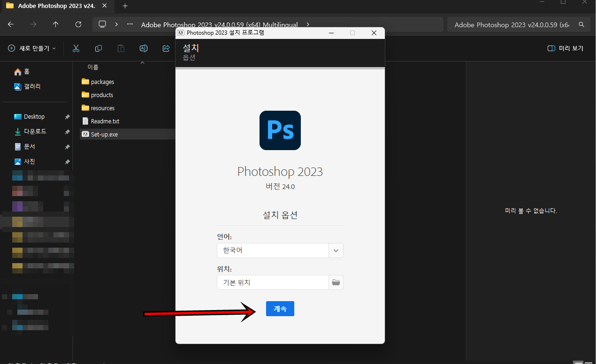Click the This PC monitor icon
This screenshot has height=364, width=596.
click(102, 24)
